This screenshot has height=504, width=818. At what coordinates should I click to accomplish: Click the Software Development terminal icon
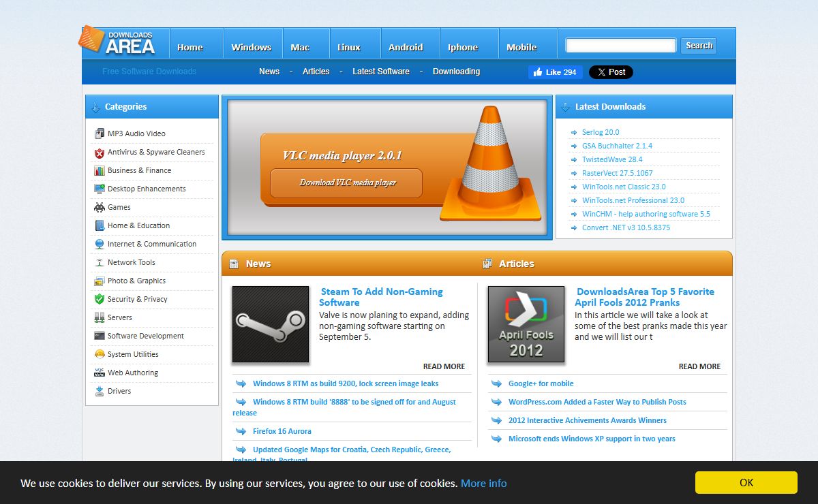coord(100,336)
